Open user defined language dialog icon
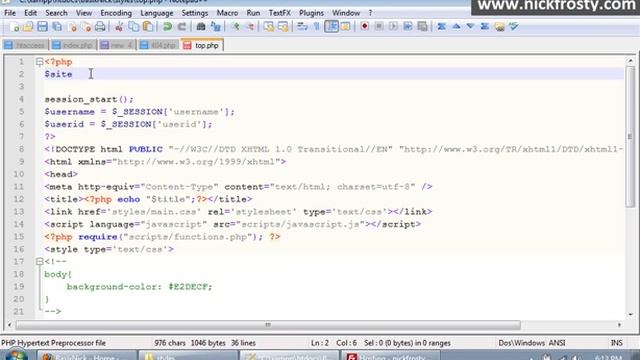Screen dimensions: 640x360 click(345, 27)
